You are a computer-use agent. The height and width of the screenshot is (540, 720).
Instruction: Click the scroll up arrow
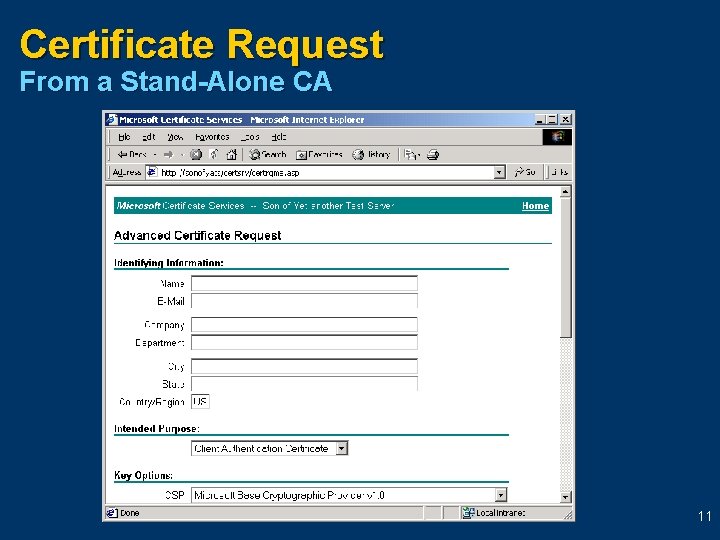pyautogui.click(x=565, y=192)
